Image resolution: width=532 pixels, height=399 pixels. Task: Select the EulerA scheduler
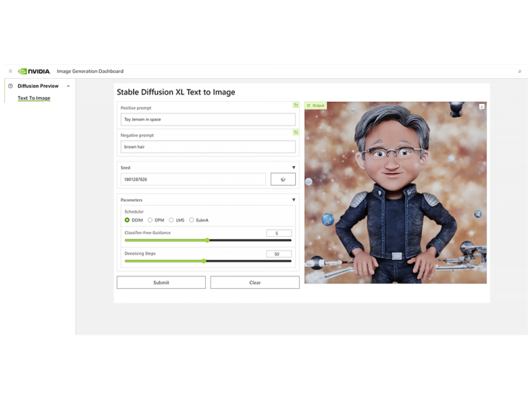point(191,220)
